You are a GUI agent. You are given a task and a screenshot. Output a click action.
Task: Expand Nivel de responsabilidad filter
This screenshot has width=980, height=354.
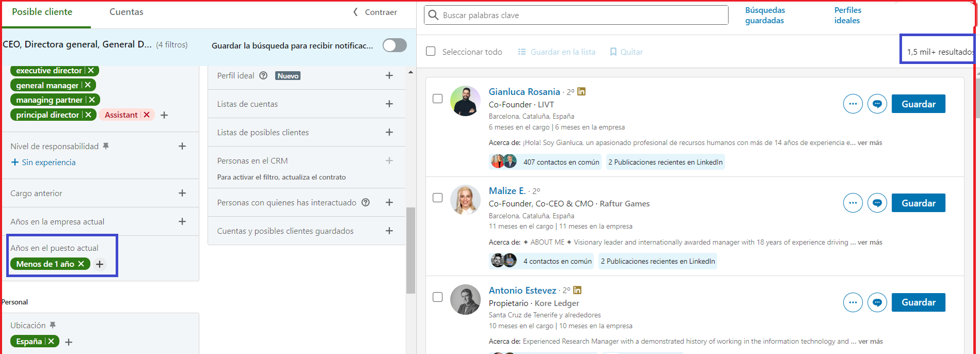point(182,146)
